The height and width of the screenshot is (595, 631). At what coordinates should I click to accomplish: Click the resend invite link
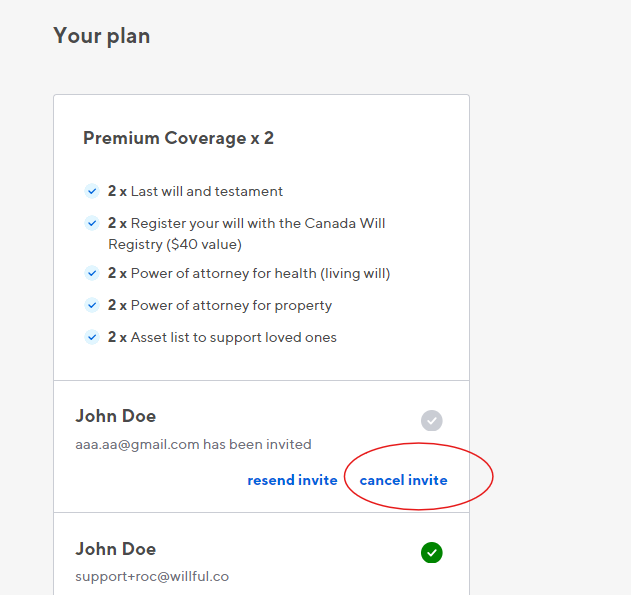[x=292, y=480]
